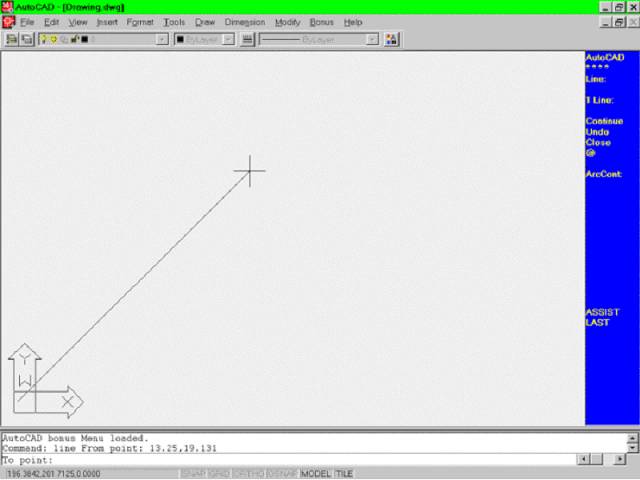
Task: Choose Close in the screen menu
Action: [598, 143]
